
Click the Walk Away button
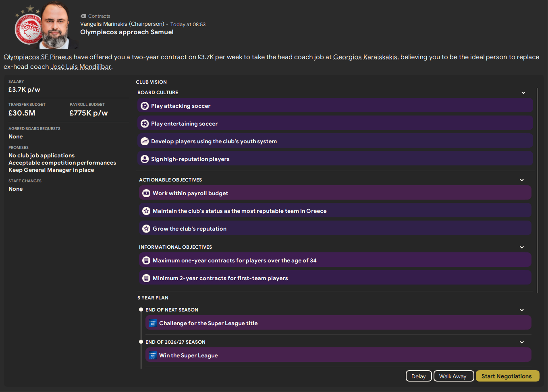453,376
